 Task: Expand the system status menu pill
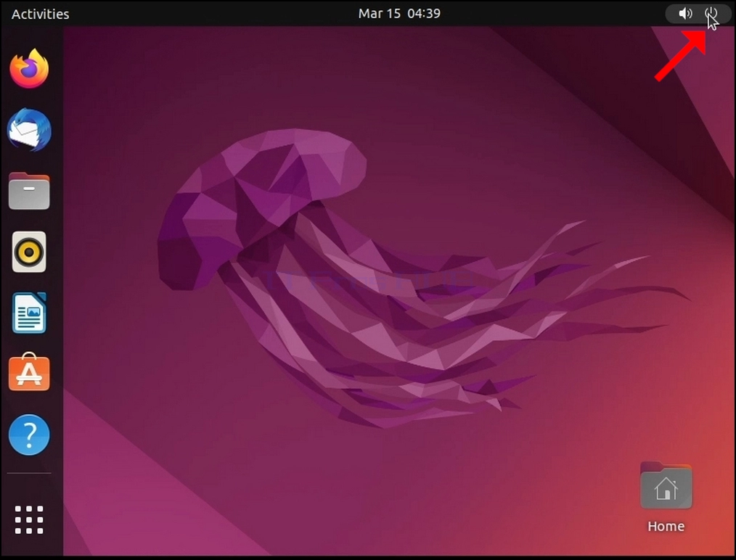[x=698, y=14]
